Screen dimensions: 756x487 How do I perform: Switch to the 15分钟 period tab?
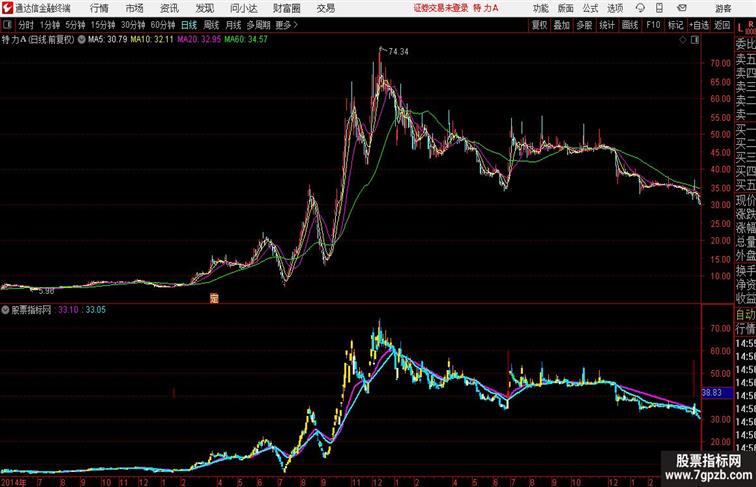point(103,25)
